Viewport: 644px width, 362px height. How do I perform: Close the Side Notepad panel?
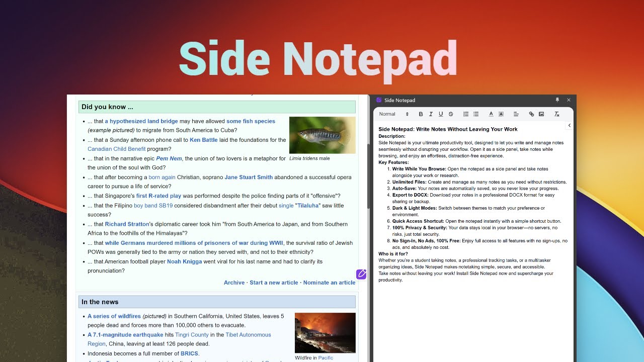(x=569, y=100)
